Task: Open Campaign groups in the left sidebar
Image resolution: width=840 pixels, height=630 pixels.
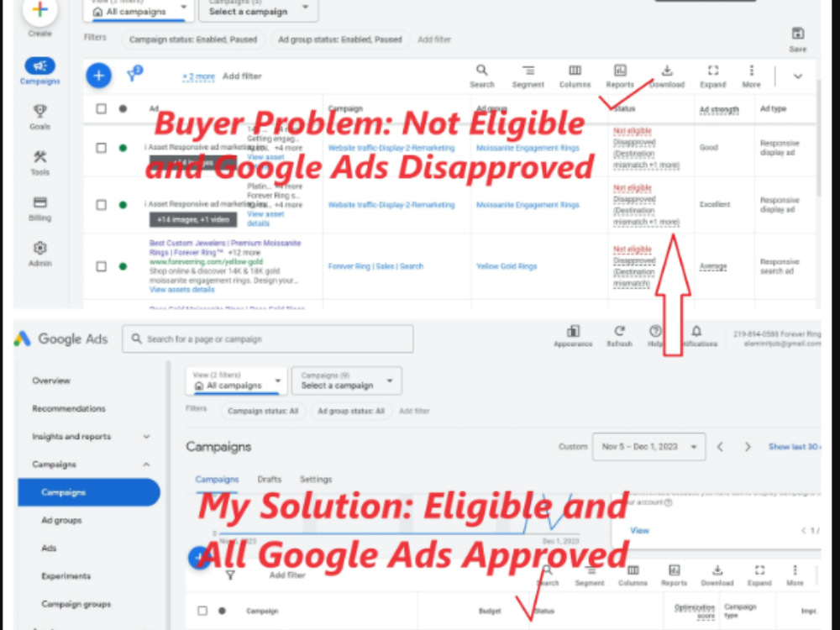Action: click(76, 604)
